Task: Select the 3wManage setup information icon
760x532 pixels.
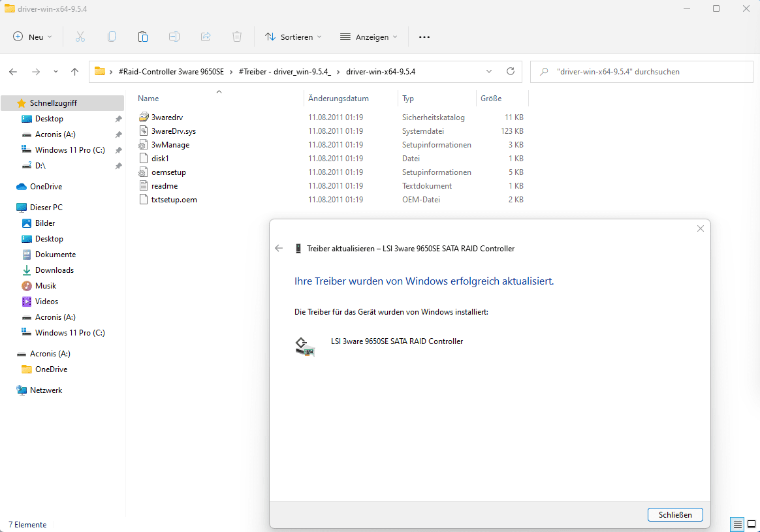Action: click(143, 144)
